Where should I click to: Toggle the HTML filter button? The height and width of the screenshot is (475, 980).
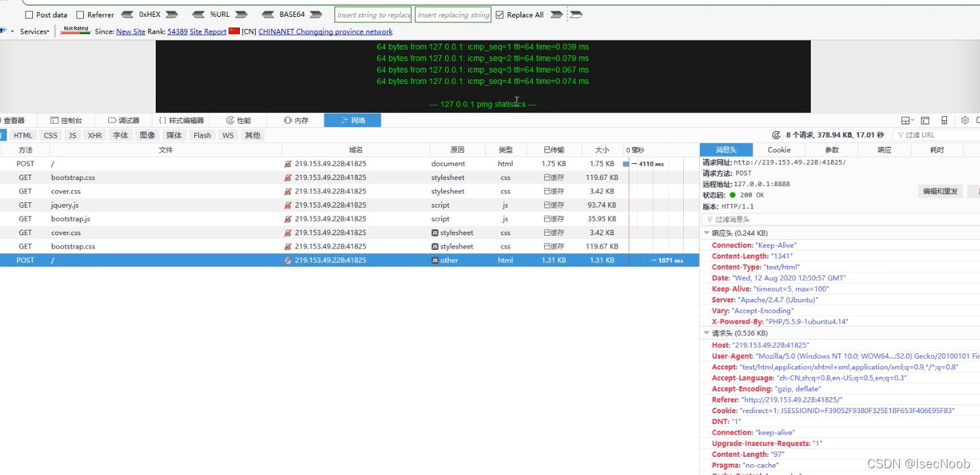point(23,135)
